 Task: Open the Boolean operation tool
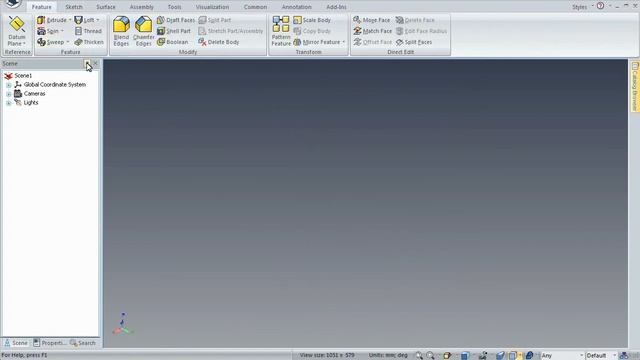(x=173, y=42)
